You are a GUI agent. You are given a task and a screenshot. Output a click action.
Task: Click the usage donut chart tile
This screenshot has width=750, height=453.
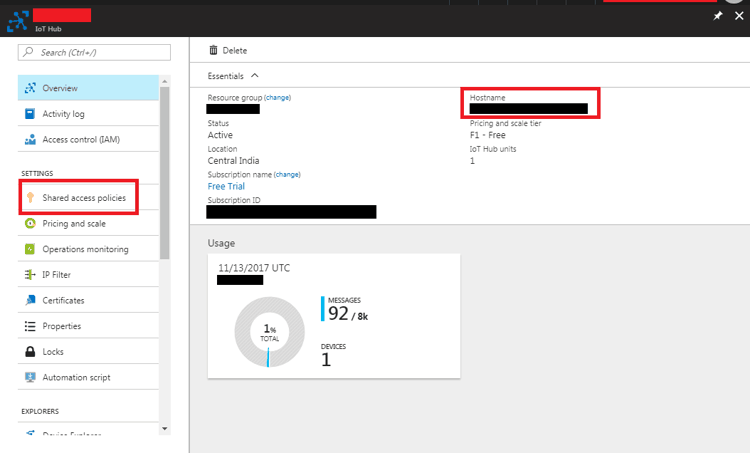coord(333,315)
